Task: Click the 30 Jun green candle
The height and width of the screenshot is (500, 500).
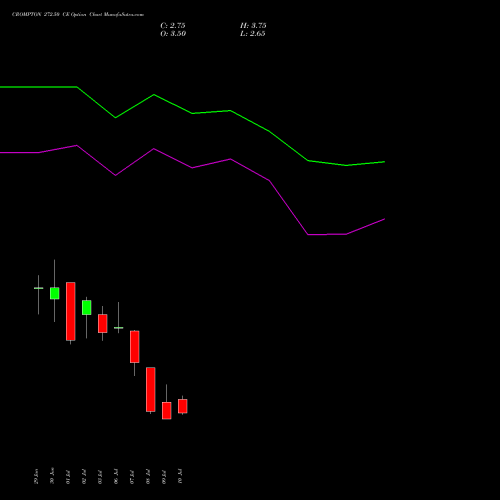Action: [55, 293]
